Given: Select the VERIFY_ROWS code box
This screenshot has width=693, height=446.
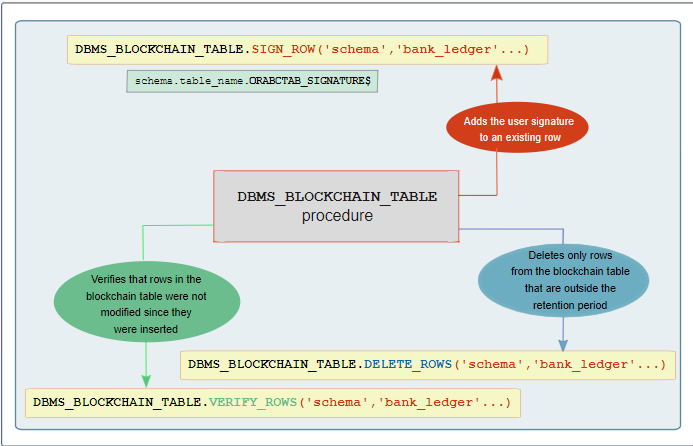Looking at the screenshot, I should coord(273,403).
